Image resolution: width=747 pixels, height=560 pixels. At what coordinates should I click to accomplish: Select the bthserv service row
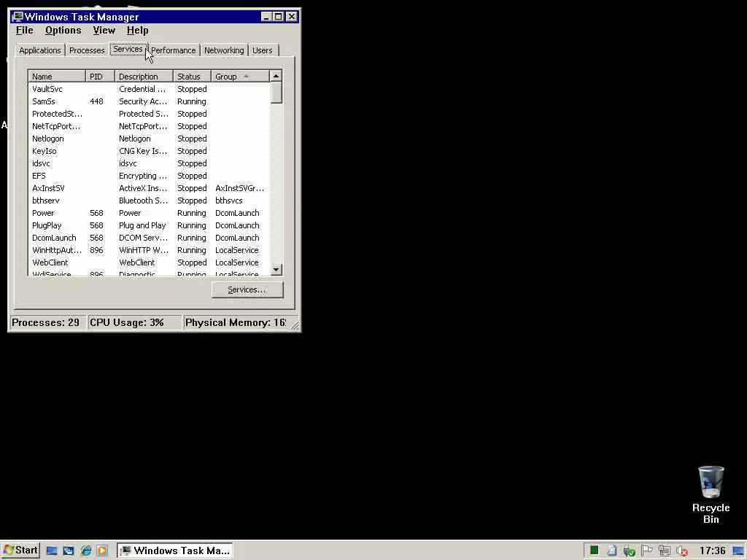click(149, 201)
